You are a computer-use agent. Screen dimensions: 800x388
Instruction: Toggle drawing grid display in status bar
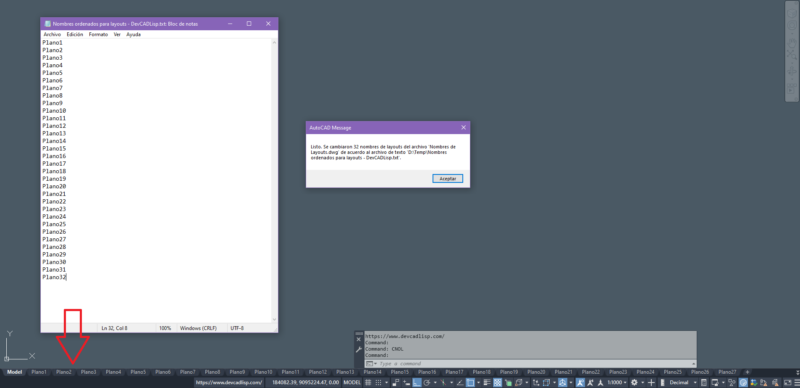368,382
